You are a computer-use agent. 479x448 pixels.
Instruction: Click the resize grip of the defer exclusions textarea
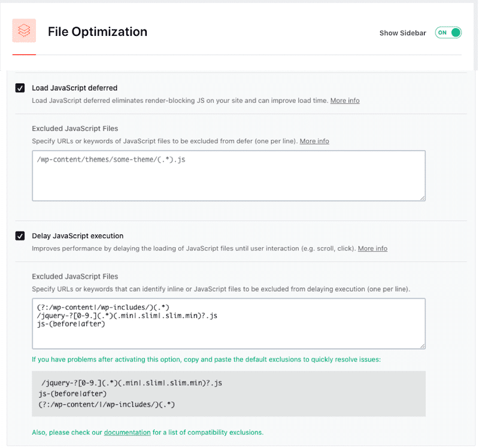pos(423,197)
